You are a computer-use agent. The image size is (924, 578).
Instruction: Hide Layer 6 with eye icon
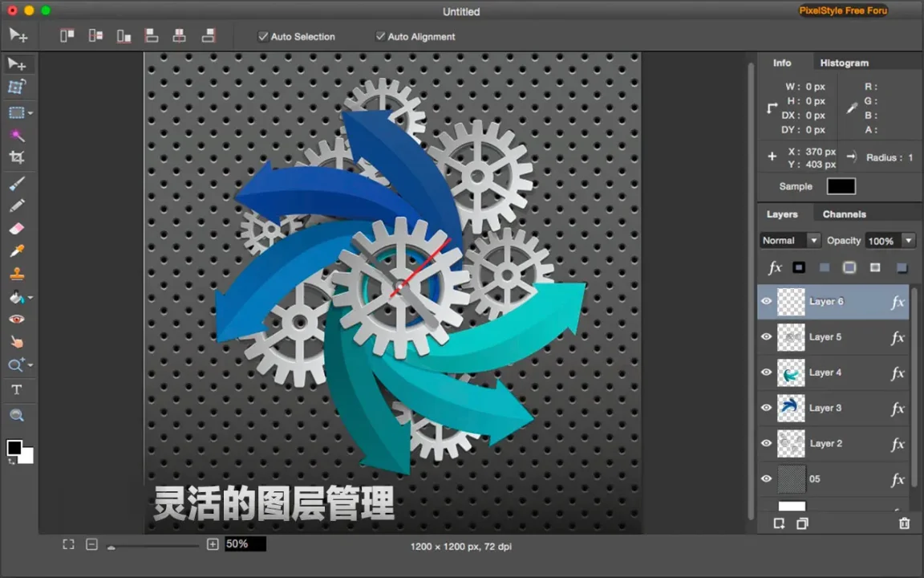(766, 301)
